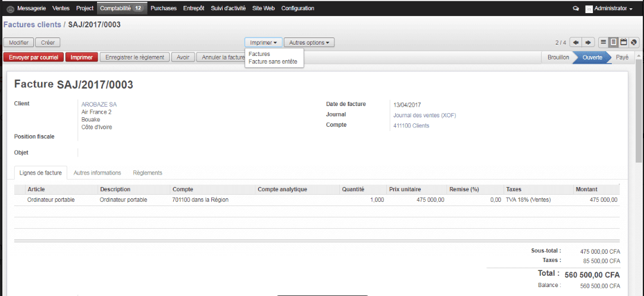This screenshot has width=644, height=296.
Task: Open the Configuration menu
Action: tap(298, 8)
